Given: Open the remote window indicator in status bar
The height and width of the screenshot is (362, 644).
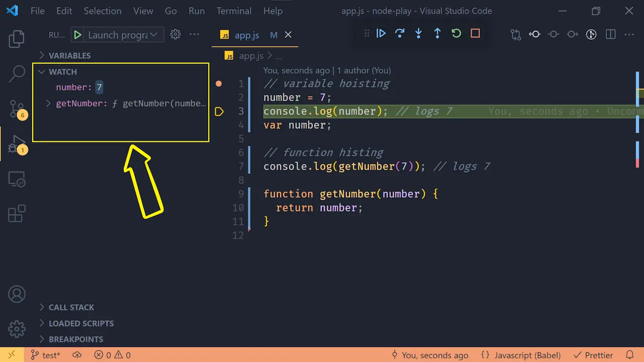Looking at the screenshot, I should [x=12, y=355].
